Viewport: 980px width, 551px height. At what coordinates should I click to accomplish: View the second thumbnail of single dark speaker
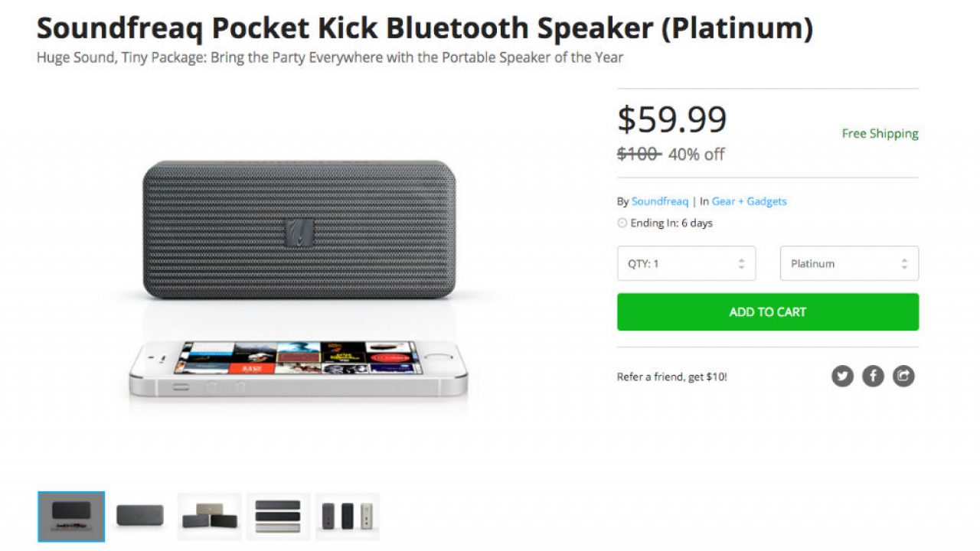pyautogui.click(x=140, y=517)
